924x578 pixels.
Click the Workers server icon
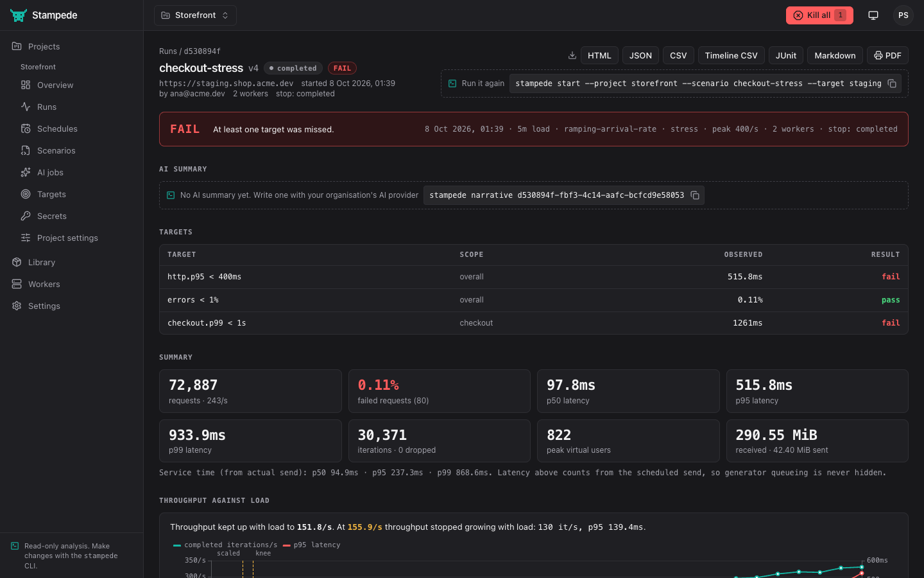coord(17,284)
